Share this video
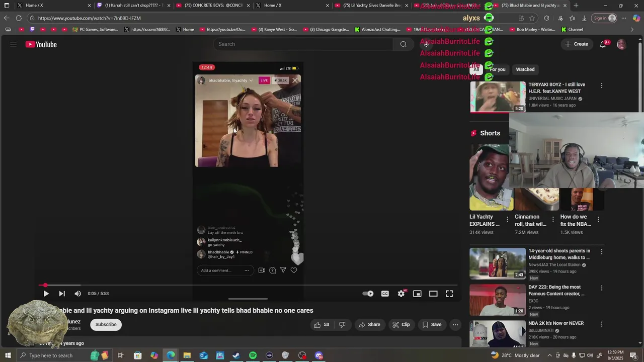Image resolution: width=644 pixels, height=362 pixels. (x=369, y=325)
